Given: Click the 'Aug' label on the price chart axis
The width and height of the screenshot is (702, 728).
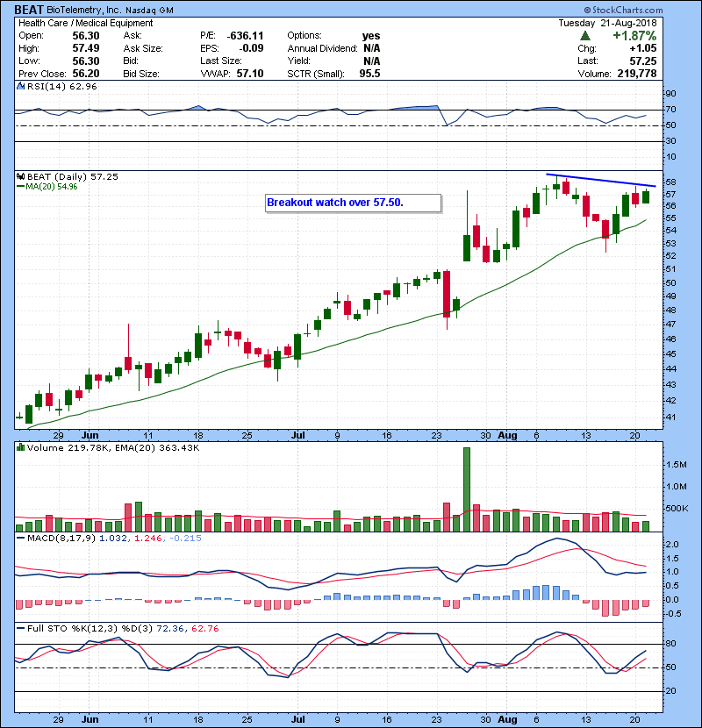Looking at the screenshot, I should (x=507, y=435).
